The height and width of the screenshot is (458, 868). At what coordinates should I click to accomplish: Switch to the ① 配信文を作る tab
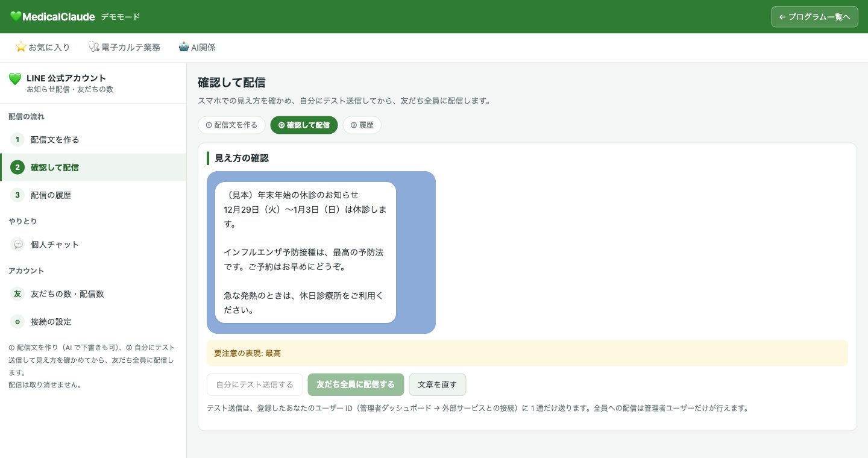click(231, 125)
